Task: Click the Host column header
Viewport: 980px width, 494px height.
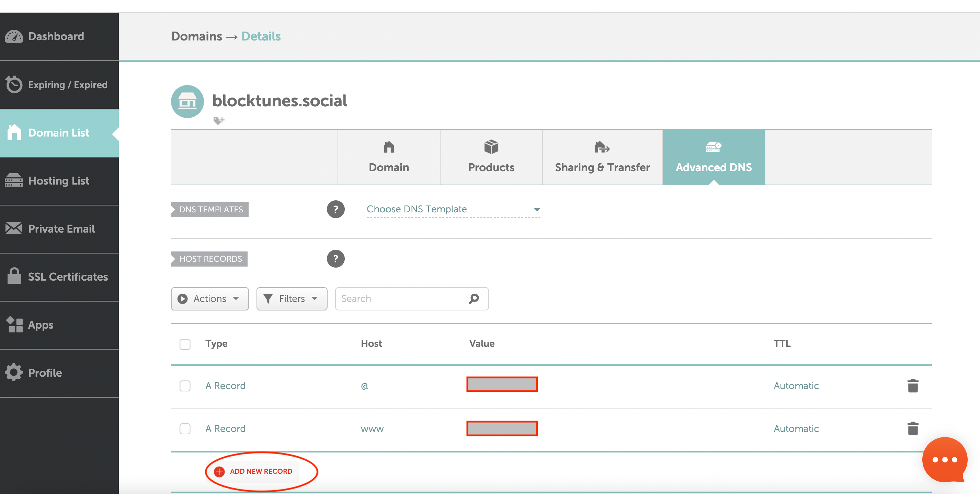Action: pos(371,343)
